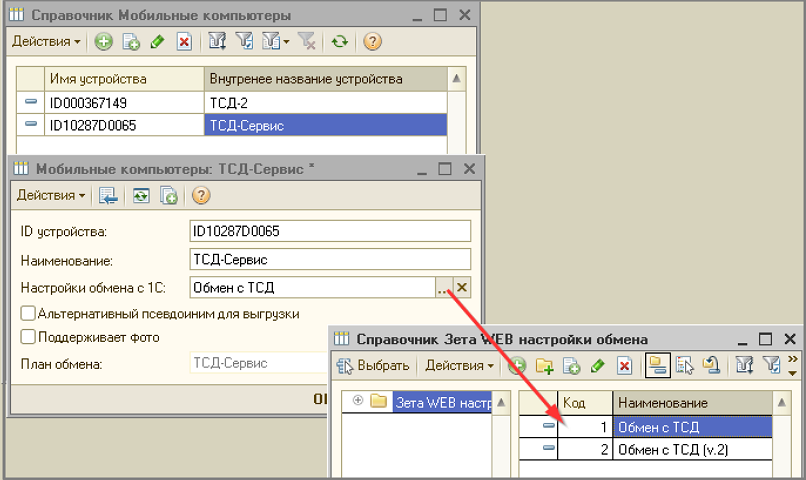Expand the Зета WEB настр tree node
This screenshot has width=806, height=480.
pos(358,400)
